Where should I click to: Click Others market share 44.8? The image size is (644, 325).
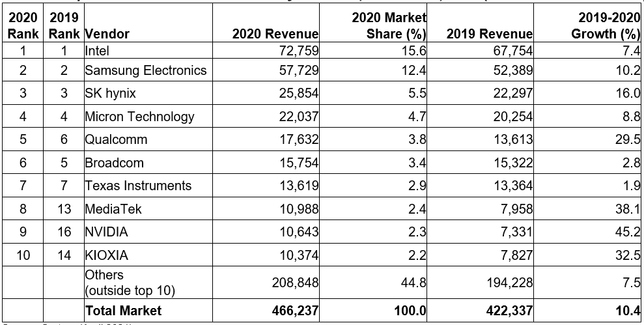(412, 283)
